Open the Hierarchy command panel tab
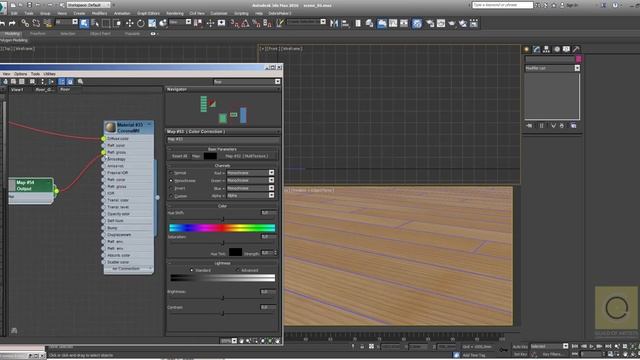The image size is (640, 360). (x=547, y=49)
